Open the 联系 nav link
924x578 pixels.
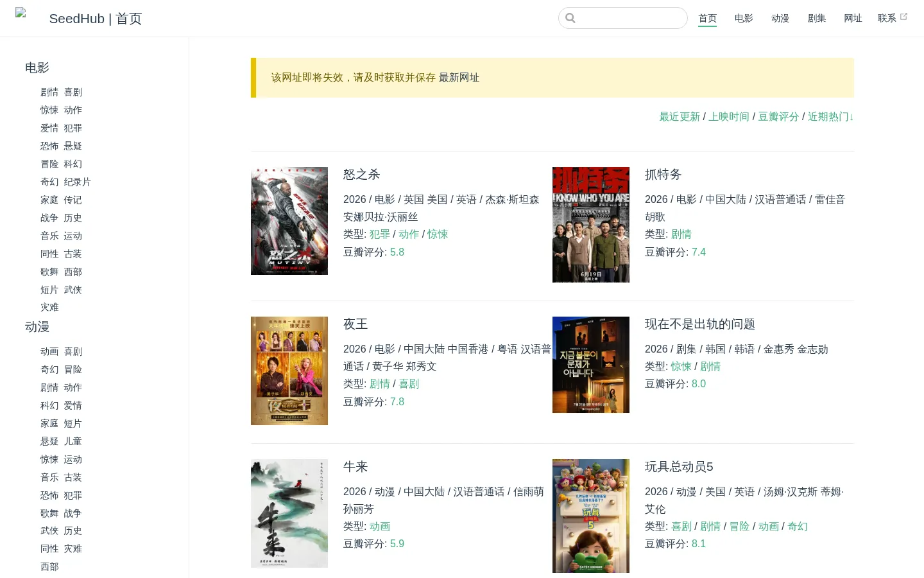click(887, 18)
